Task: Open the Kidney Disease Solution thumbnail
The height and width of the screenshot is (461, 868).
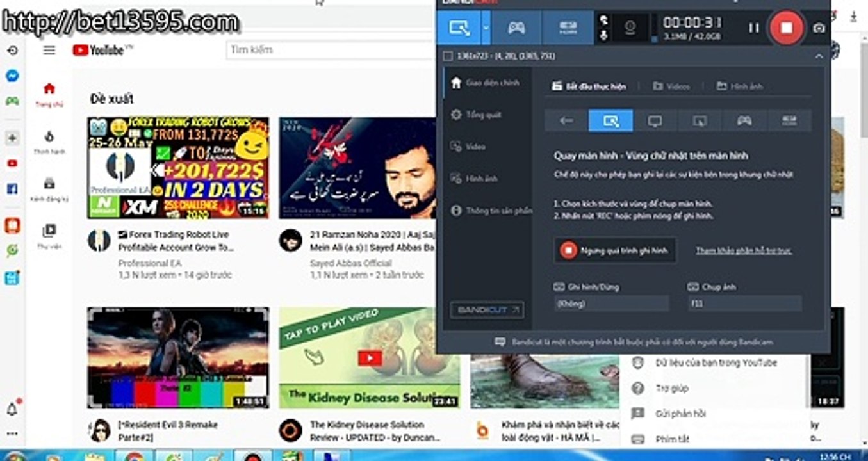Action: pyautogui.click(x=370, y=358)
